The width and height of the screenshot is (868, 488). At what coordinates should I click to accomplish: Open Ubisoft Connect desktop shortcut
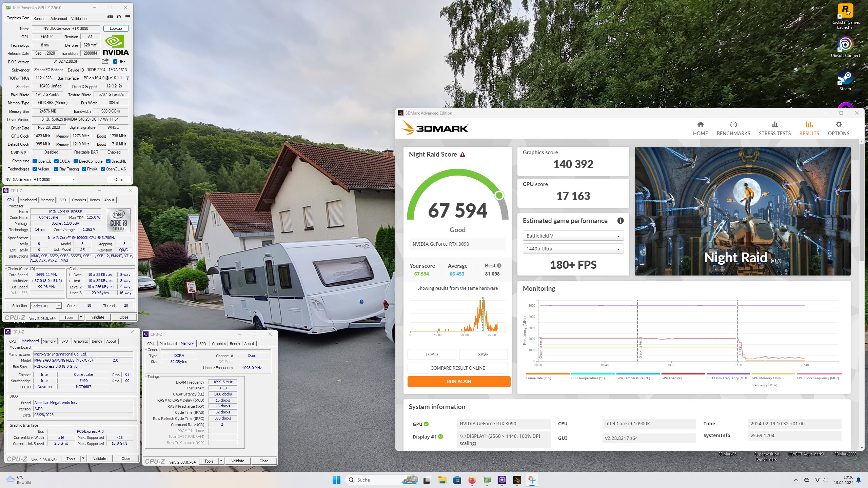[845, 47]
